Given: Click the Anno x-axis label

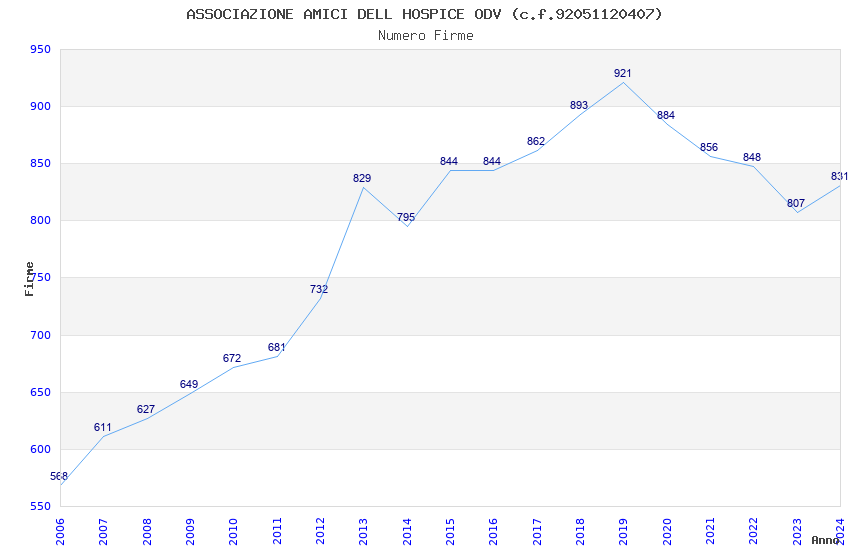Looking at the screenshot, I should (825, 540).
